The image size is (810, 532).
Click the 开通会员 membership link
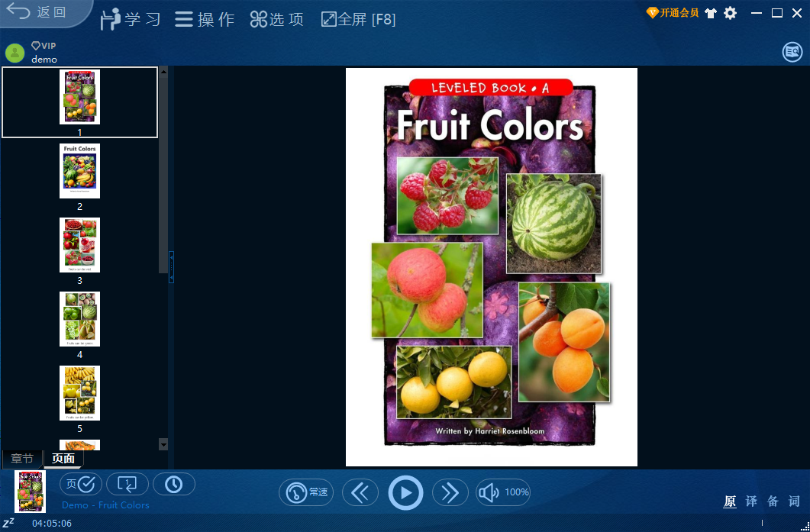click(675, 12)
